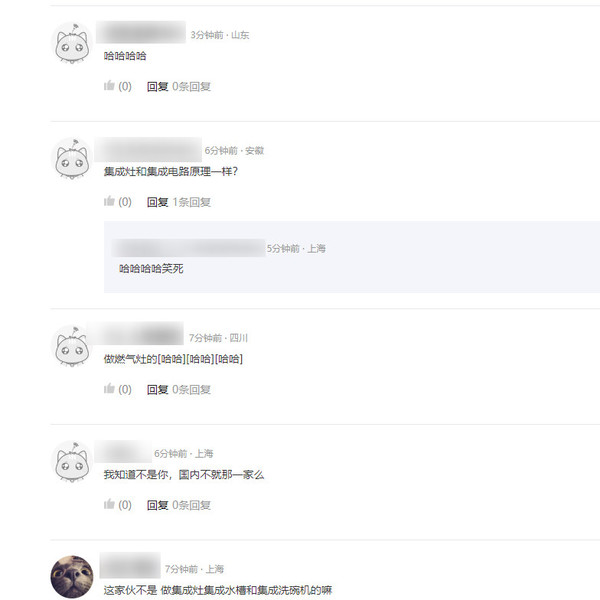Click the cat avatar of the 四川 commenter

coord(72,346)
